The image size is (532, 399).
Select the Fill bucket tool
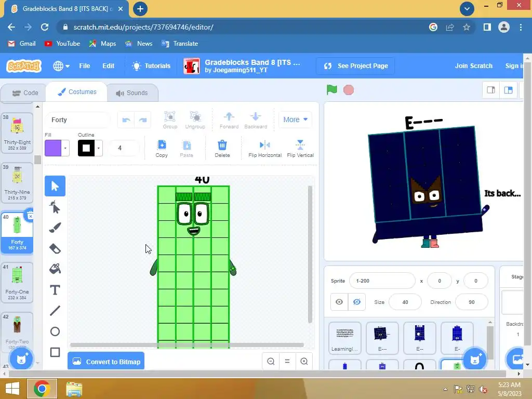pyautogui.click(x=55, y=269)
